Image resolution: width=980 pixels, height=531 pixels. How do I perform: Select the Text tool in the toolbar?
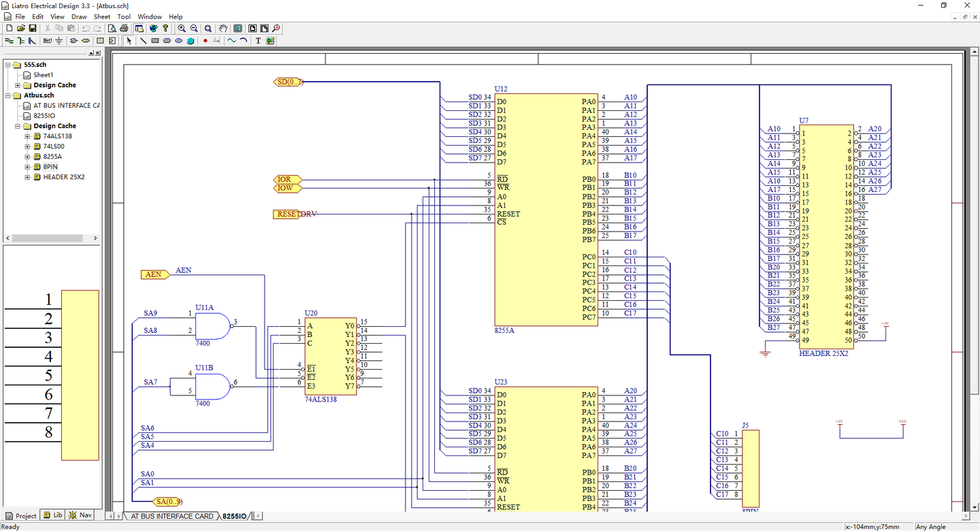(258, 41)
